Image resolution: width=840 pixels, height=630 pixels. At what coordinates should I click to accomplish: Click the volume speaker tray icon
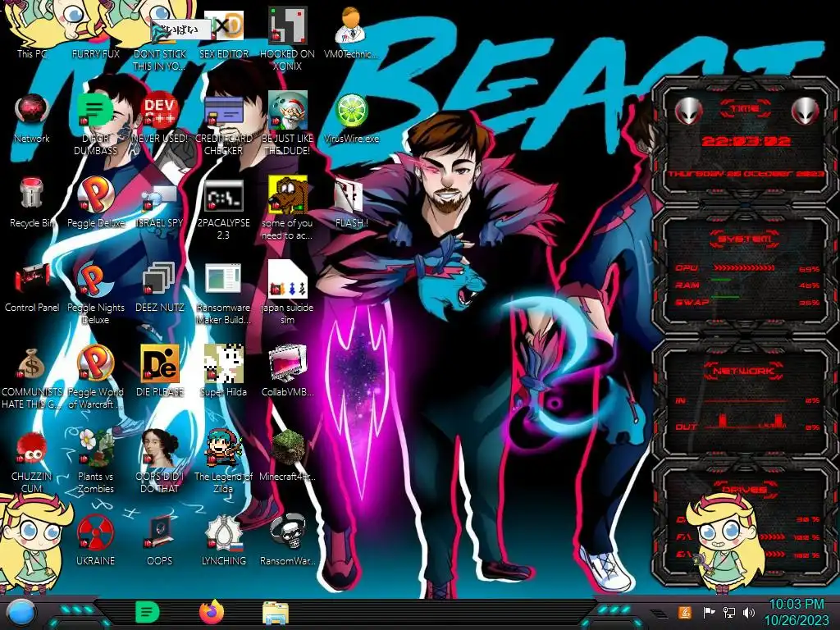[748, 612]
